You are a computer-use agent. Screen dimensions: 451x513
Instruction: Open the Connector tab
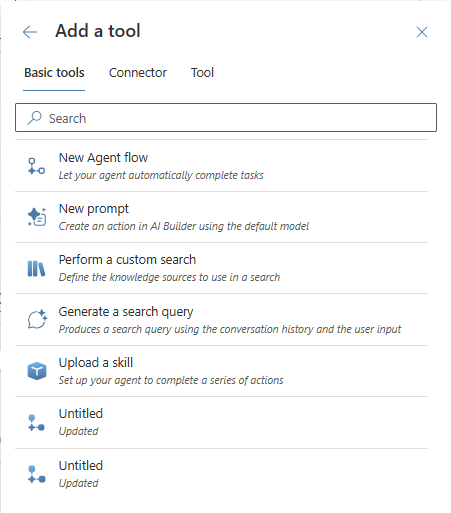point(138,73)
